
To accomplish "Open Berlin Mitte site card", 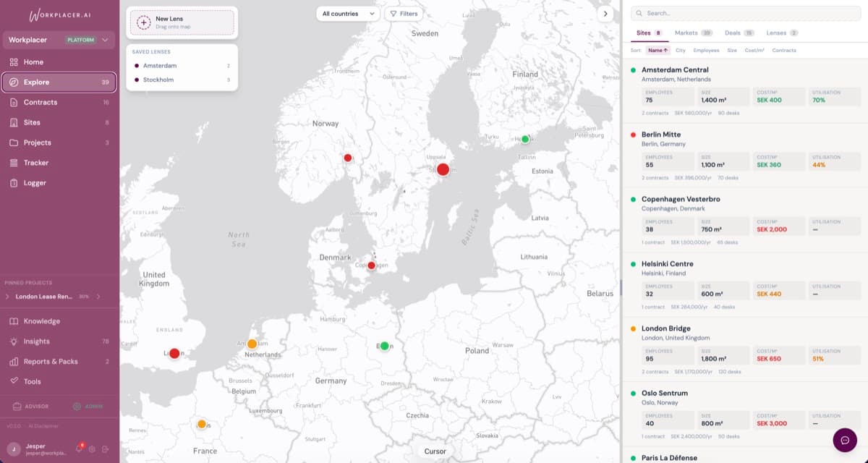I will click(x=745, y=156).
